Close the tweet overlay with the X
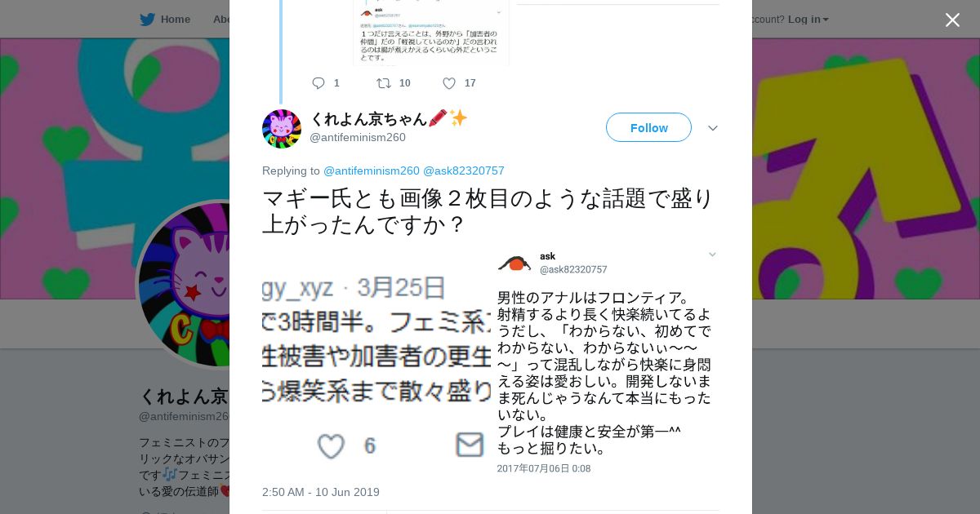980x514 pixels. (952, 20)
